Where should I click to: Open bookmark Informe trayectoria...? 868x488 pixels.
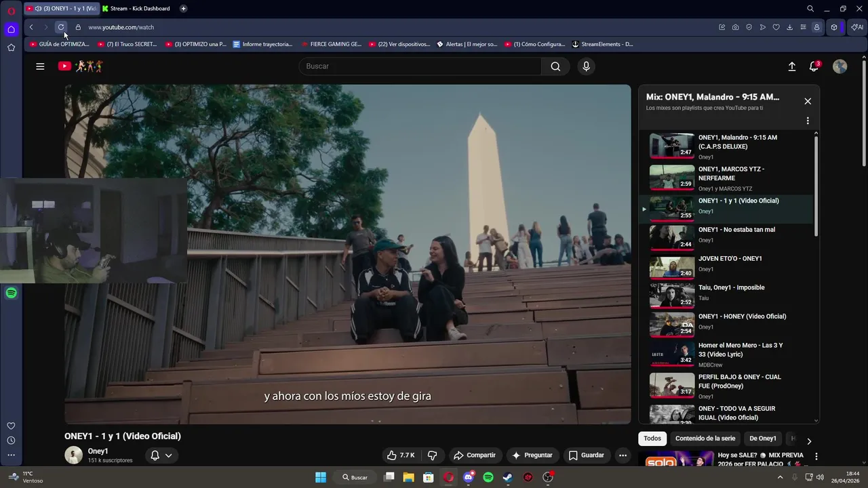point(263,44)
